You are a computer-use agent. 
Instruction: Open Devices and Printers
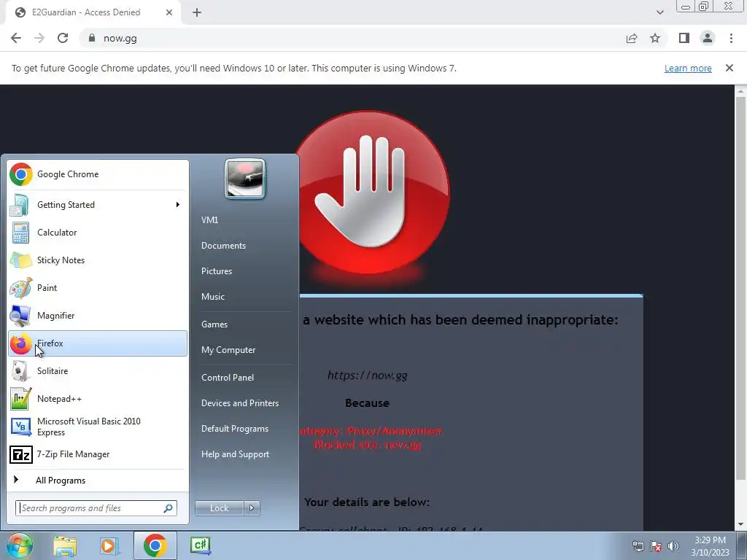239,403
